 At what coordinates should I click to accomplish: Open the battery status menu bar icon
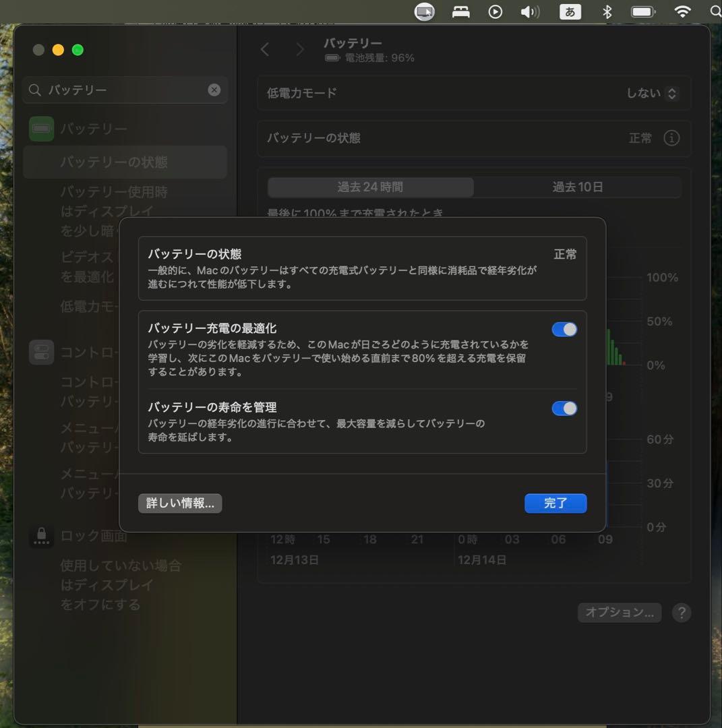pyautogui.click(x=642, y=11)
